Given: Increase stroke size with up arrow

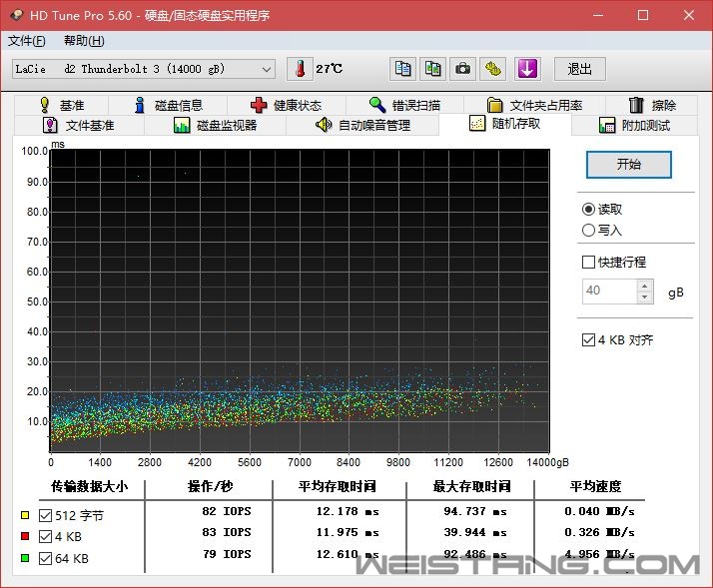Looking at the screenshot, I should [x=645, y=286].
